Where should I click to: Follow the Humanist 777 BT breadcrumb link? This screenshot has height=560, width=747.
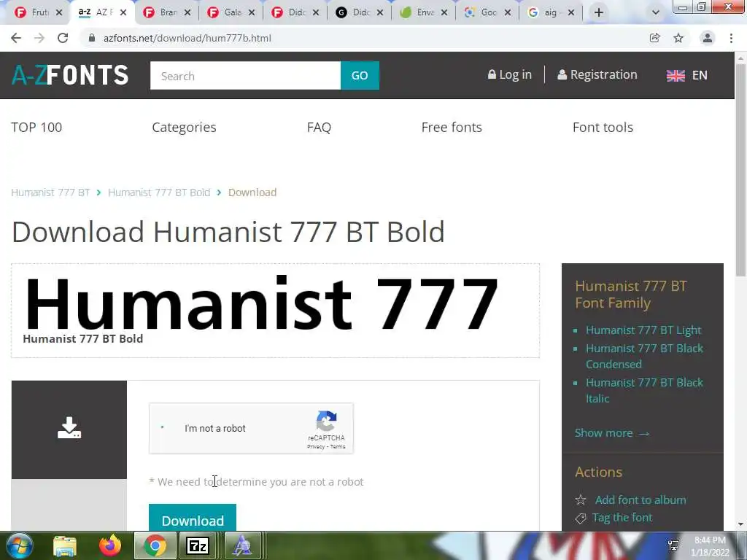50,192
